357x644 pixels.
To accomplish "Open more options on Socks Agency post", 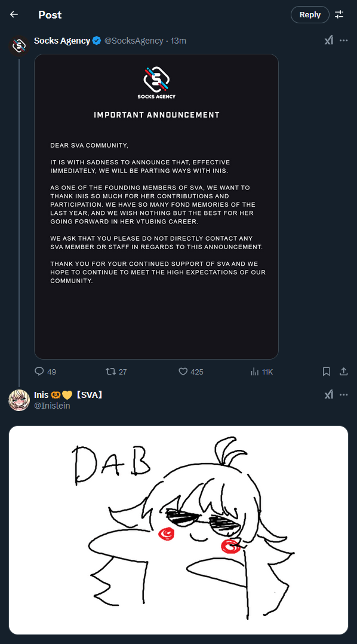I will point(344,40).
